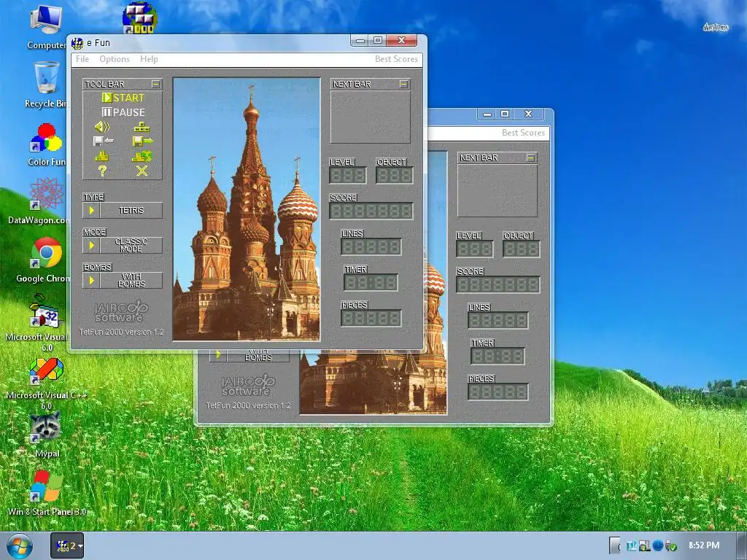
Task: Click the MODE yellow arrow selector
Action: click(x=91, y=245)
